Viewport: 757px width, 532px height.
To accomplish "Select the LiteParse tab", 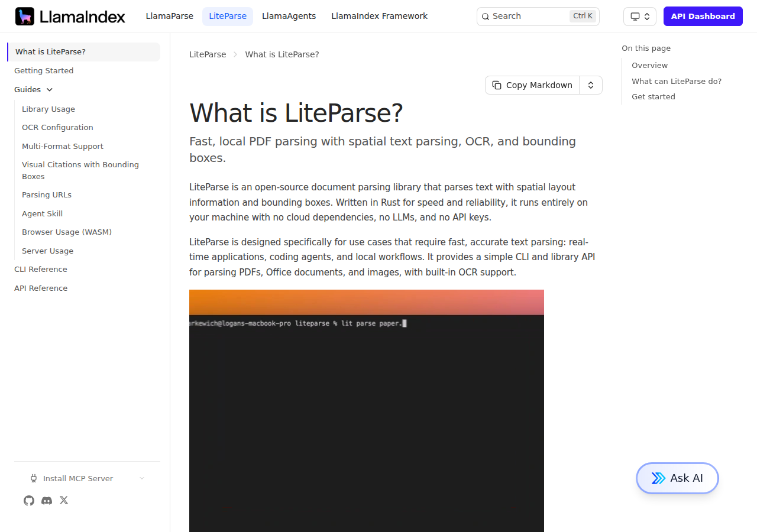I will pos(228,17).
